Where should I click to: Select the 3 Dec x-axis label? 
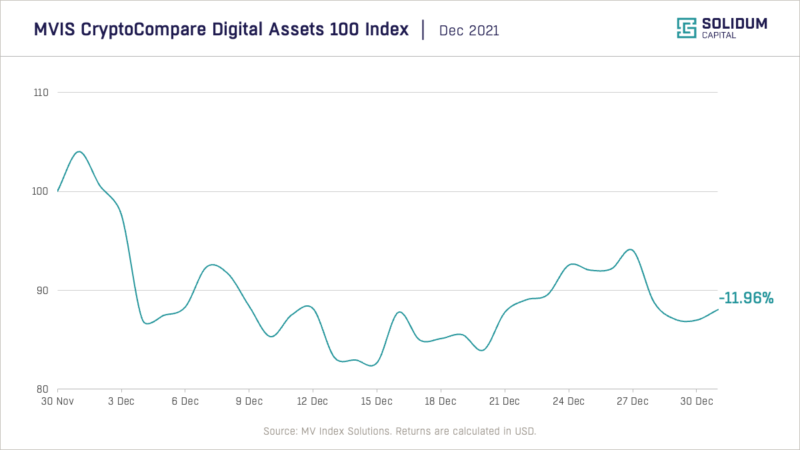(x=122, y=400)
